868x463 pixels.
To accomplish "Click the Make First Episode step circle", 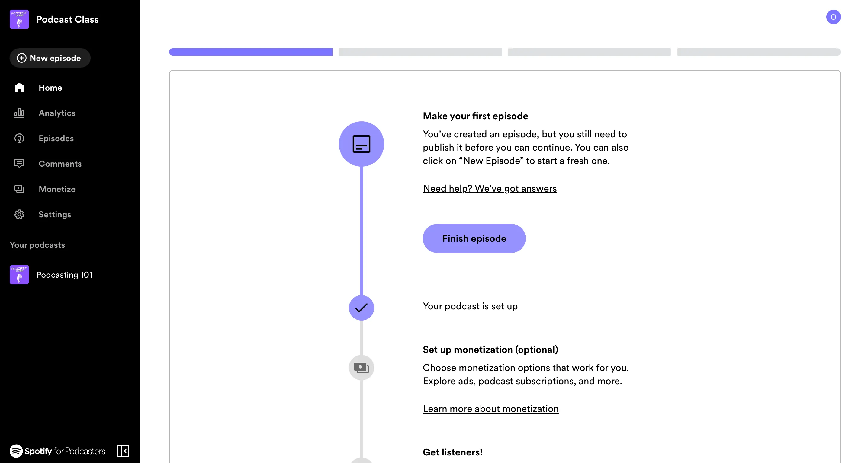I will pyautogui.click(x=361, y=143).
